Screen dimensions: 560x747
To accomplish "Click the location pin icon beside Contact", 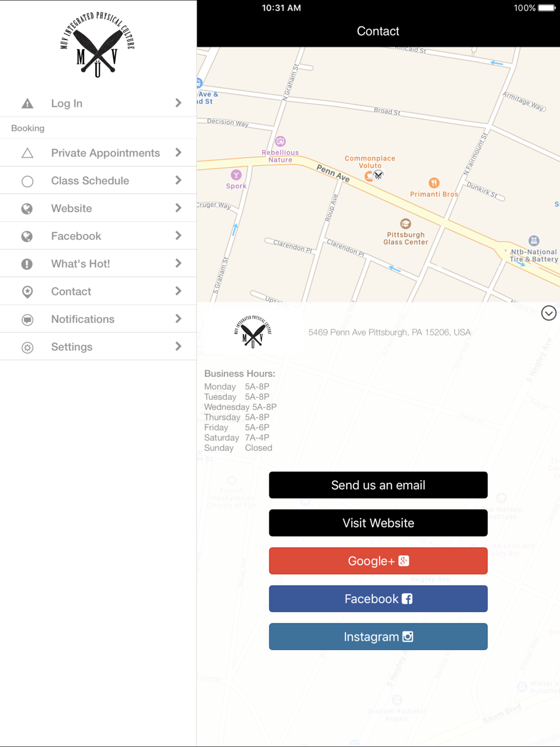I will click(27, 292).
